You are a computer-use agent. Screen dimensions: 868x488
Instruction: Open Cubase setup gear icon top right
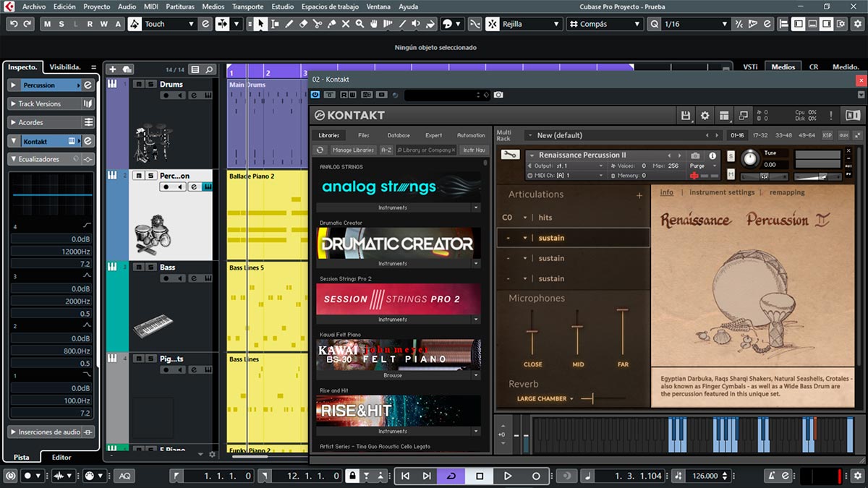[859, 24]
